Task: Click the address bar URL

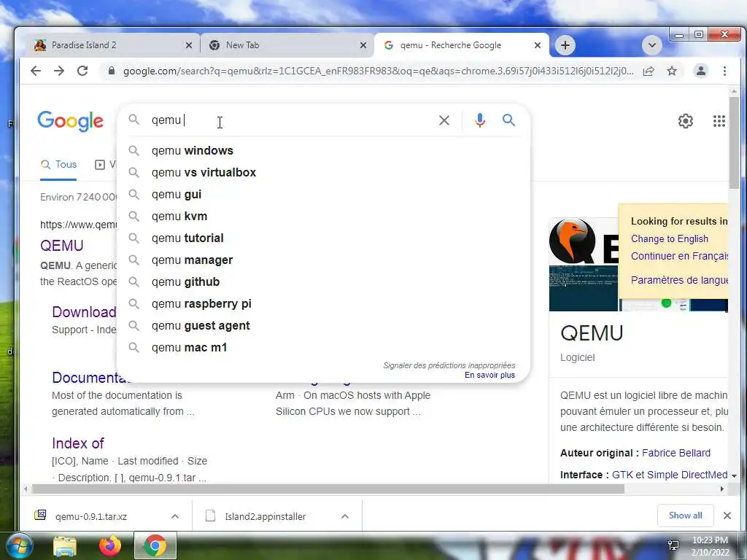Action: click(x=379, y=71)
